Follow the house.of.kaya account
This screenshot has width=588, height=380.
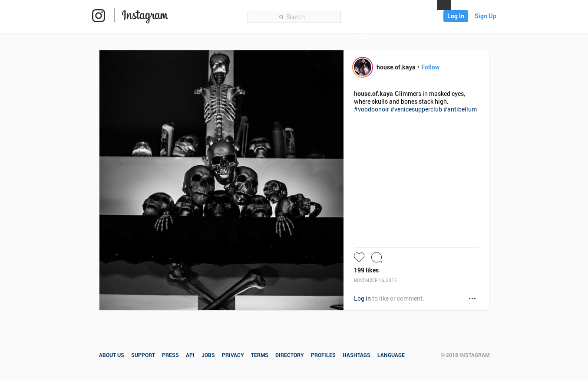pos(430,67)
